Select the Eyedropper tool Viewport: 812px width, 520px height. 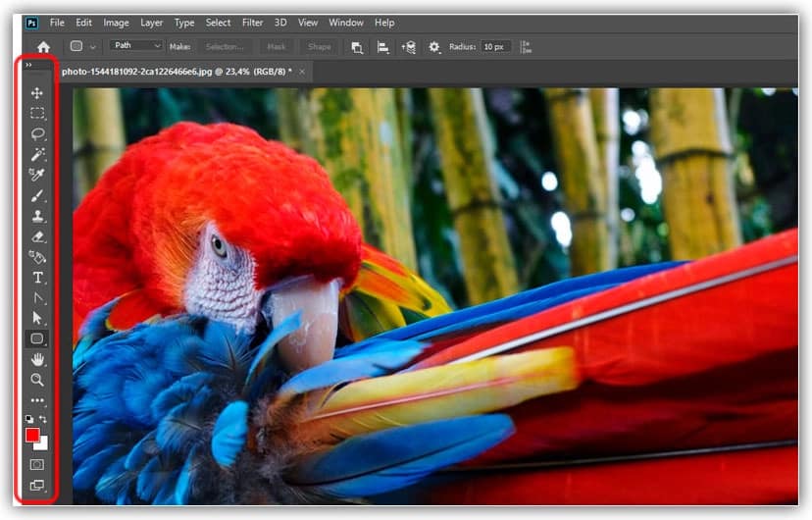(x=36, y=175)
